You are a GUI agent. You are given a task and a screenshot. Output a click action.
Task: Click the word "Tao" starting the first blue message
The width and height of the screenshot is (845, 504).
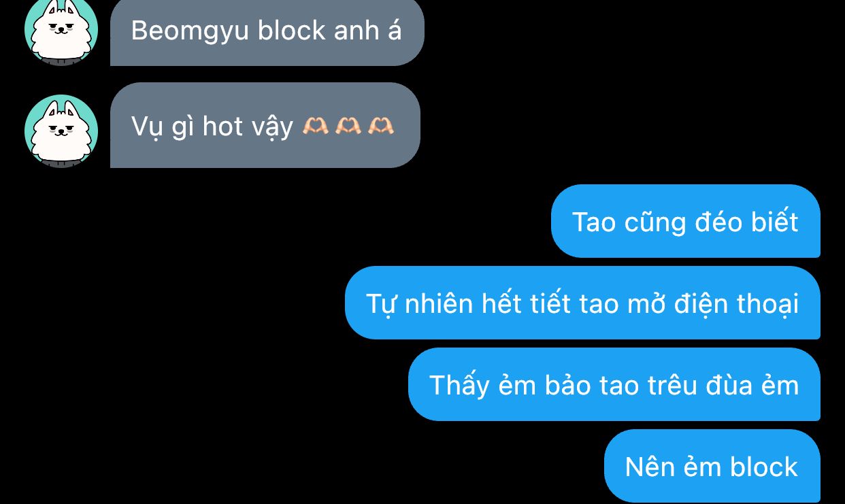(594, 222)
